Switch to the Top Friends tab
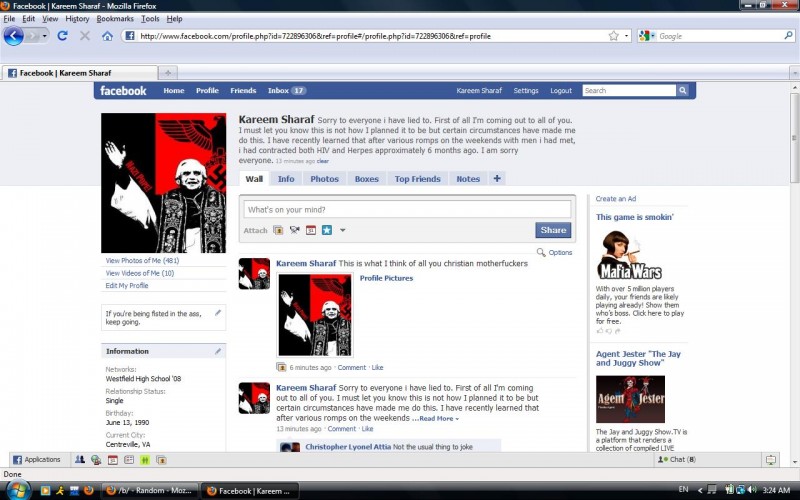 (417, 179)
